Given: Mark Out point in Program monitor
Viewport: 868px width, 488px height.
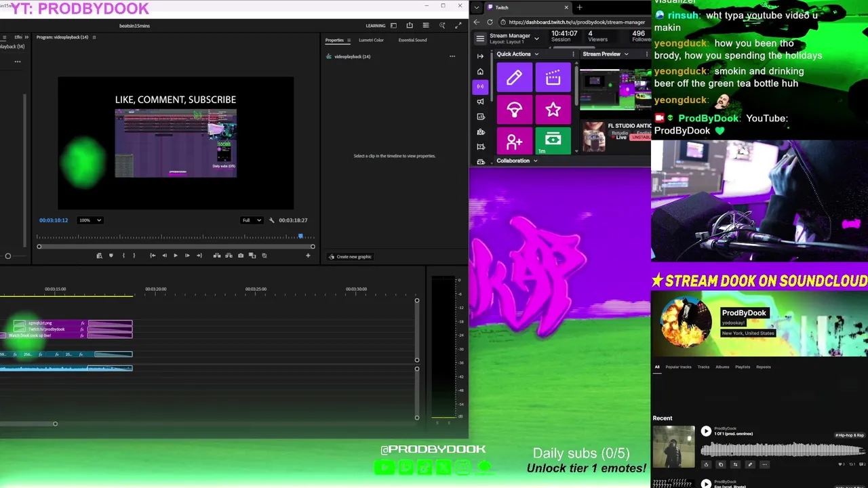Looking at the screenshot, I should (x=134, y=256).
